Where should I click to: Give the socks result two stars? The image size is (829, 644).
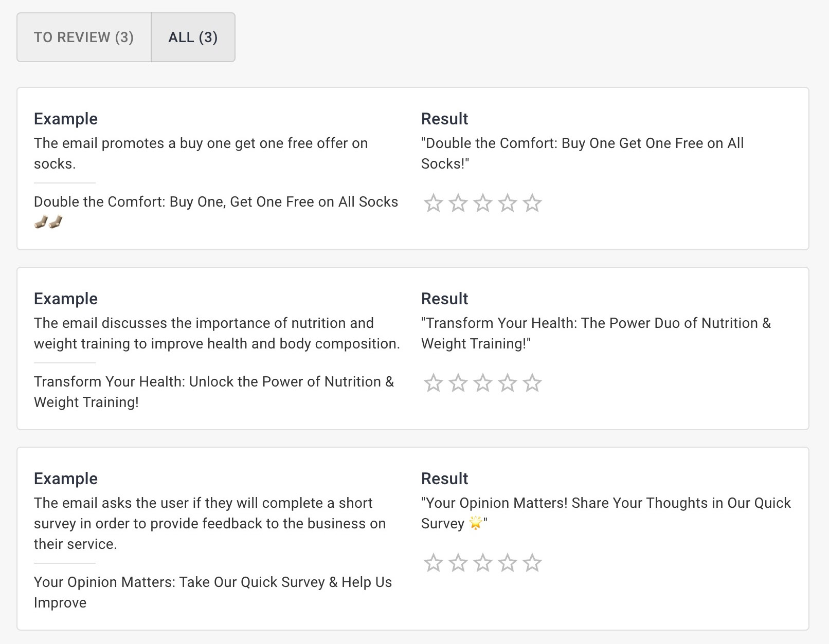coord(458,204)
